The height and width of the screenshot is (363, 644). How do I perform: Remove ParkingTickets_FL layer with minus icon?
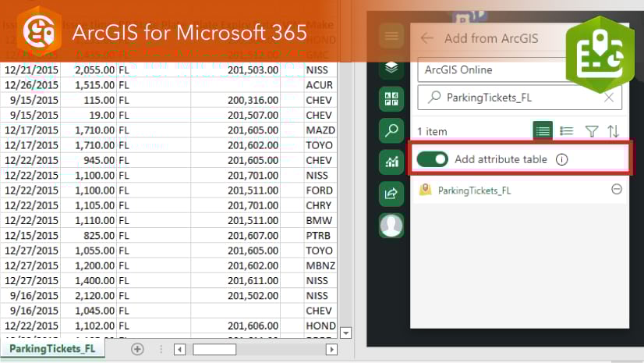point(617,189)
